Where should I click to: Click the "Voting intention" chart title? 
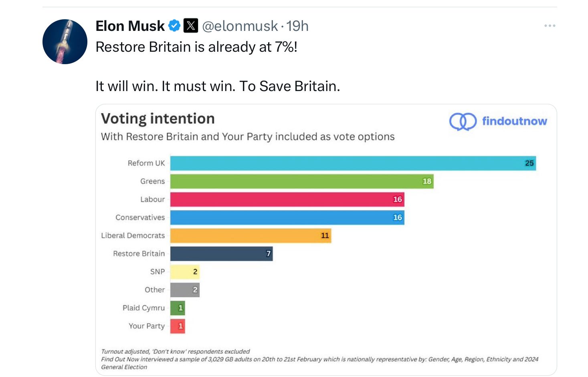158,119
